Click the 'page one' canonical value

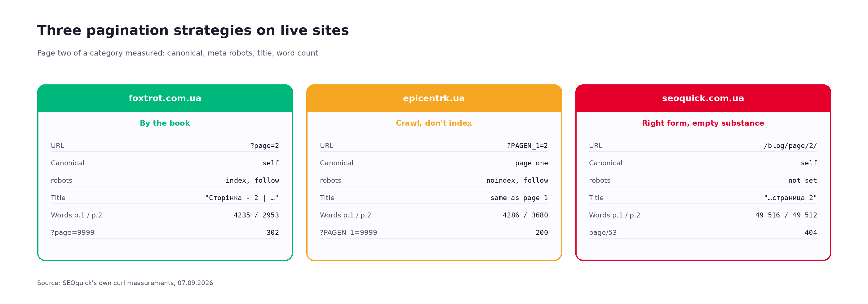click(x=531, y=163)
